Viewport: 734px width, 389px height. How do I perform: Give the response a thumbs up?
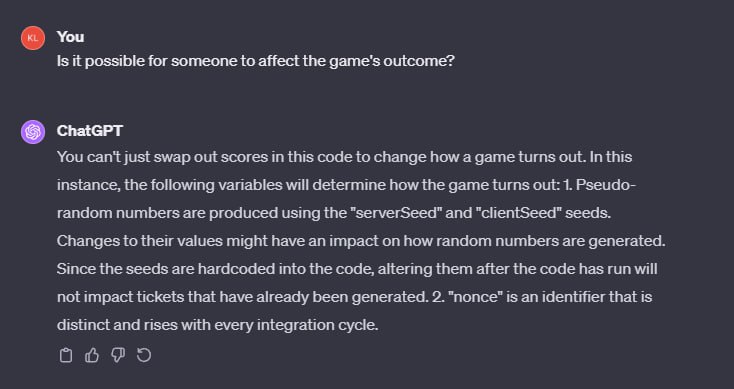point(92,355)
